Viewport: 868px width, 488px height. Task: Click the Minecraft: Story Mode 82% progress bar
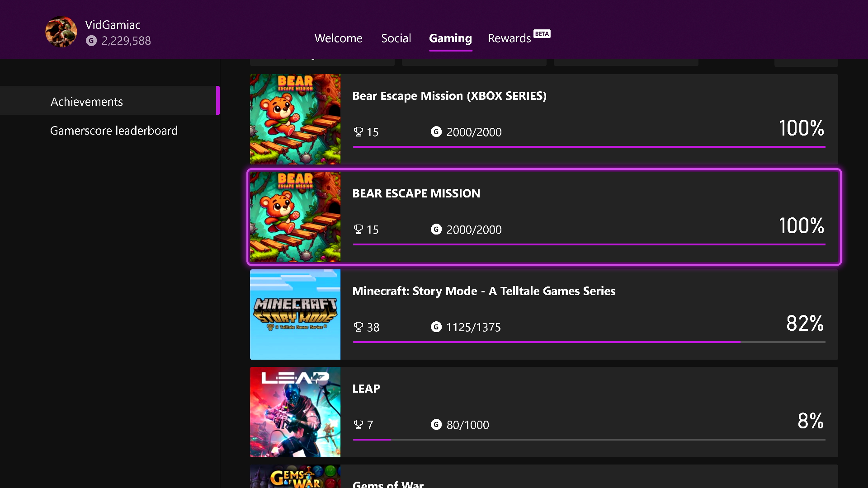tap(589, 342)
